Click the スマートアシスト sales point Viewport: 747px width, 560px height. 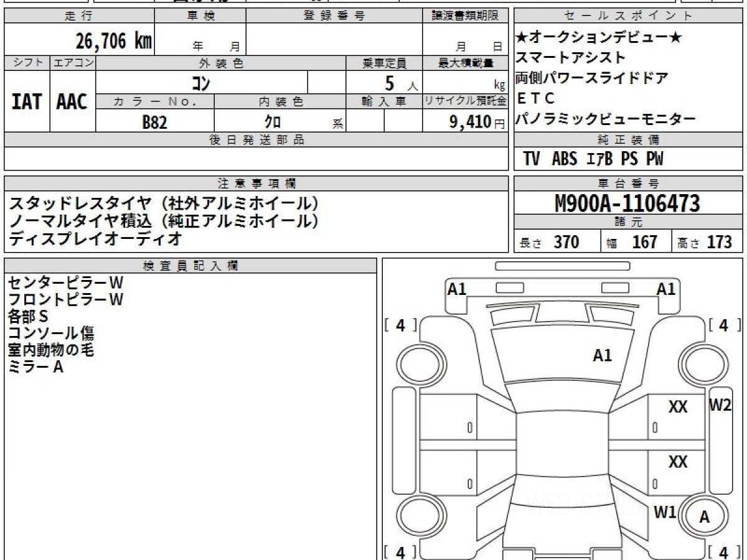click(570, 57)
